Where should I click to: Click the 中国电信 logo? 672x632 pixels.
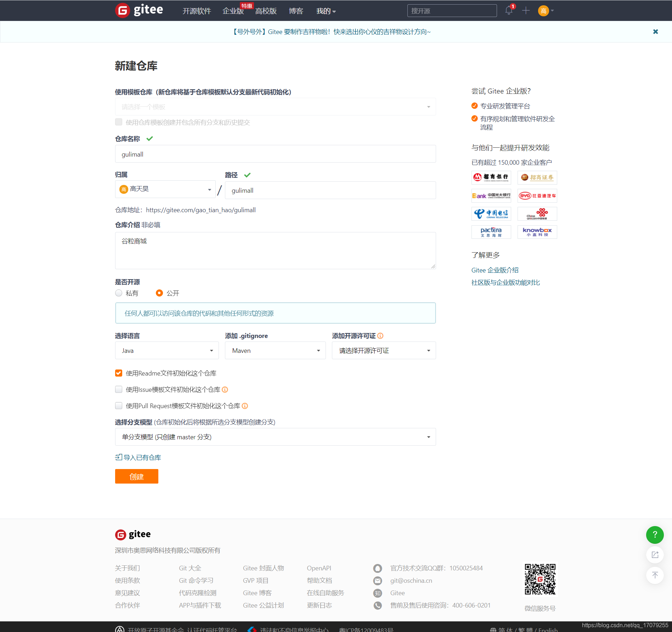pyautogui.click(x=491, y=214)
